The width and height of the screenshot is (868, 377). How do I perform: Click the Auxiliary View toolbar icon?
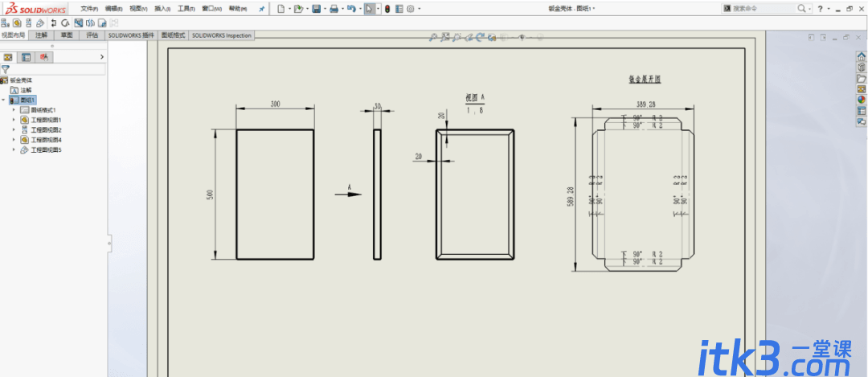[x=40, y=23]
